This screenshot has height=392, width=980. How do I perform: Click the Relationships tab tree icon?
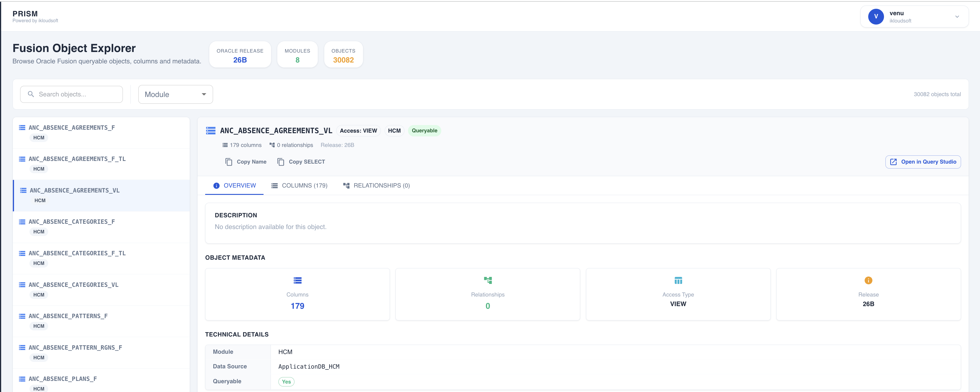click(346, 185)
